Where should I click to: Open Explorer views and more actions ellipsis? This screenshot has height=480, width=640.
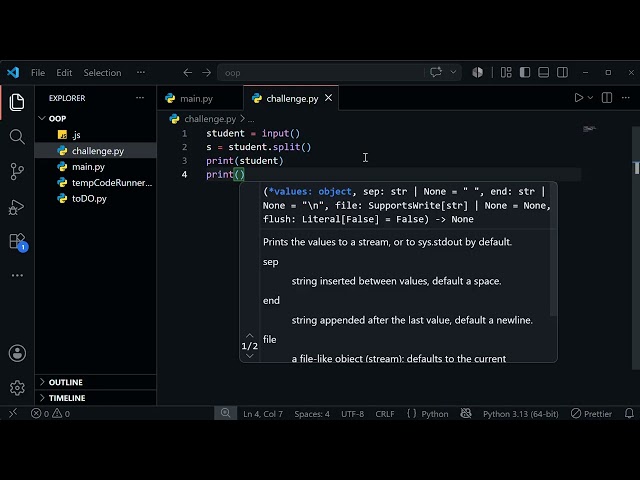point(140,98)
